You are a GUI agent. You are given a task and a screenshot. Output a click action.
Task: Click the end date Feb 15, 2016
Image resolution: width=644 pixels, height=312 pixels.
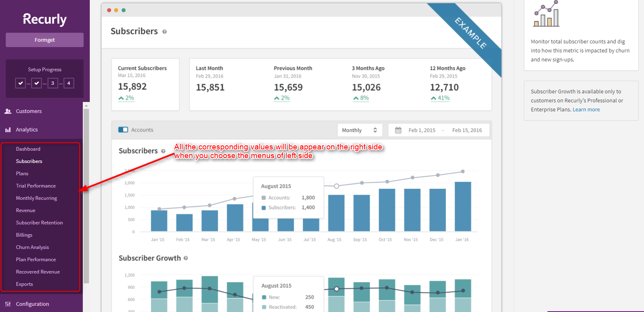467,130
